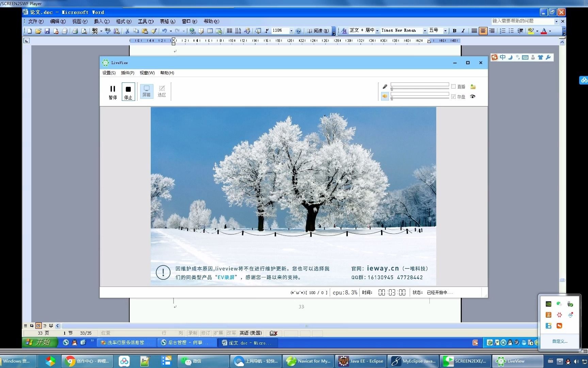
Task: Pause the LiveView recording
Action: 113,92
